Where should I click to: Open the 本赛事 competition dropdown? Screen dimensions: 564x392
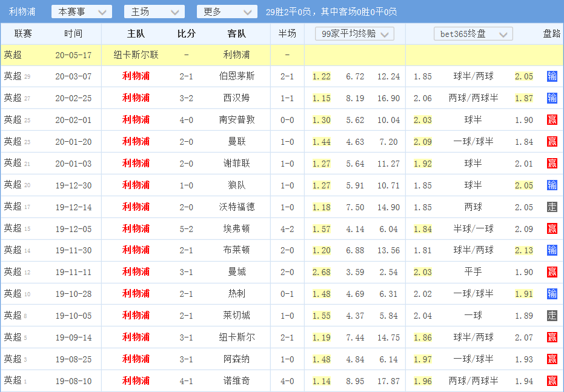[82, 12]
